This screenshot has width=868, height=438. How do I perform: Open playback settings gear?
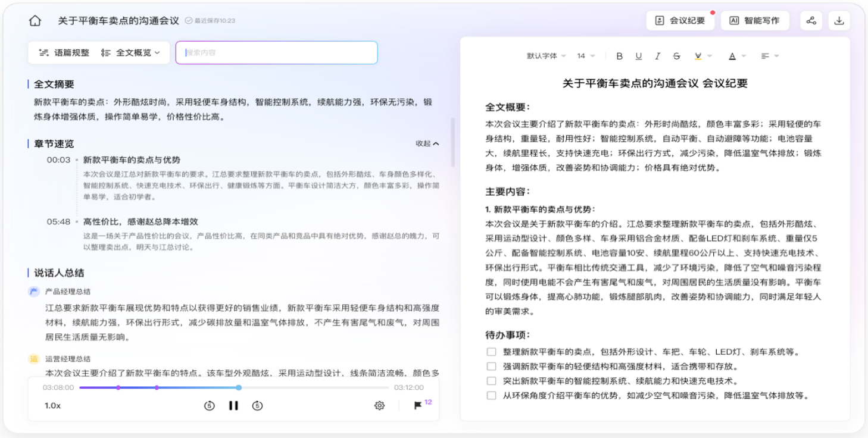[x=379, y=406]
